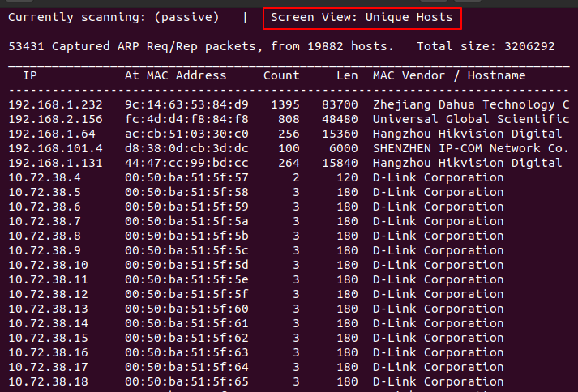Select MAC address 00:50:ba:51:5f:64

(186, 368)
